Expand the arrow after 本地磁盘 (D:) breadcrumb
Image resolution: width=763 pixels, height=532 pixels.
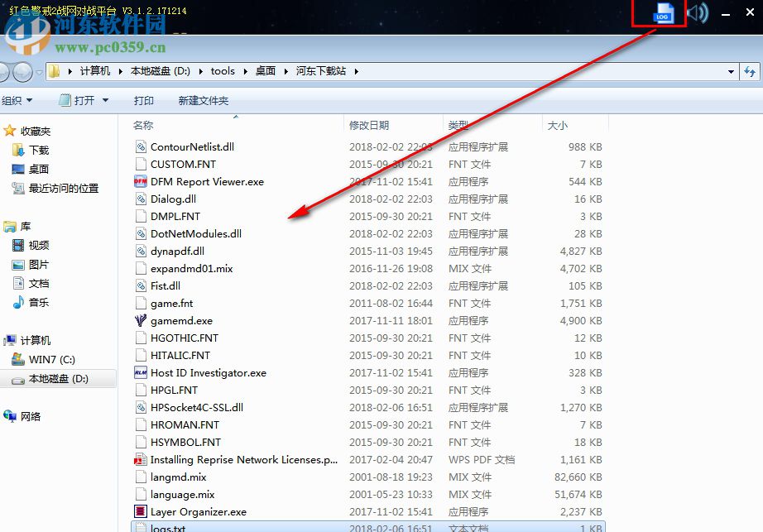[x=200, y=71]
